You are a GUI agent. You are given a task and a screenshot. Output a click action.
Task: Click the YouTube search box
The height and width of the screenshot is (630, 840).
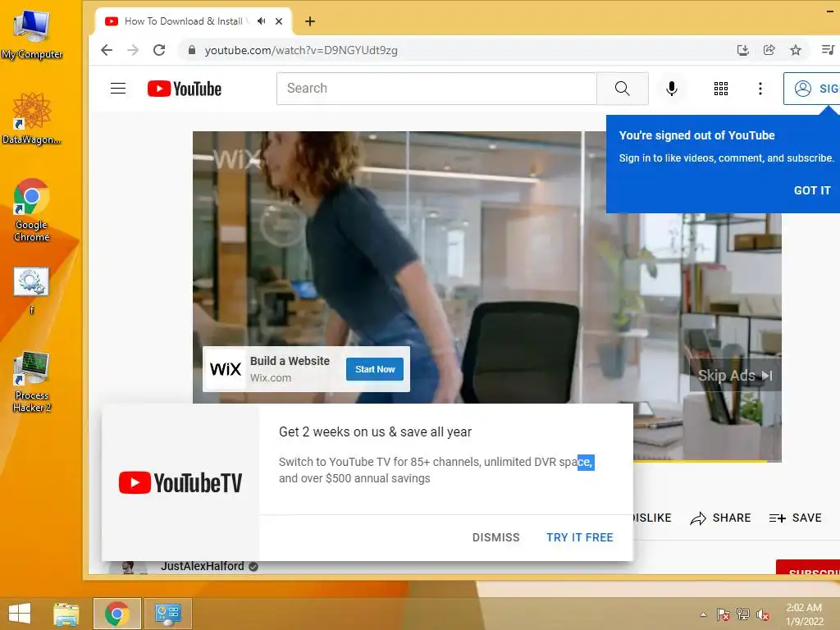point(436,89)
